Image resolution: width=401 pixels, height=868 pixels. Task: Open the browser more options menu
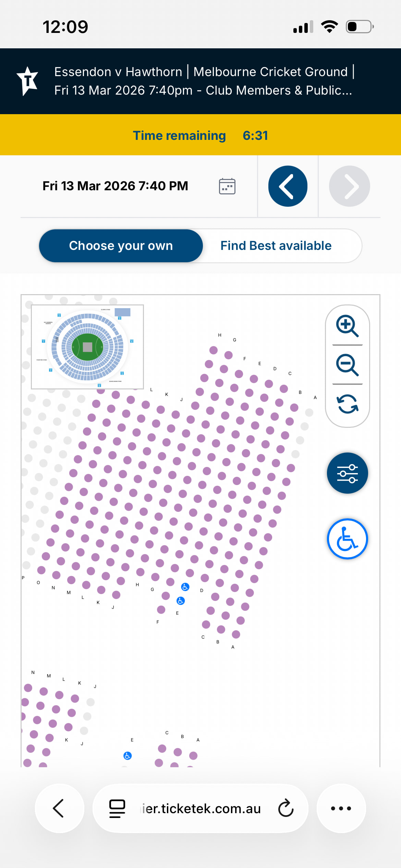(341, 808)
